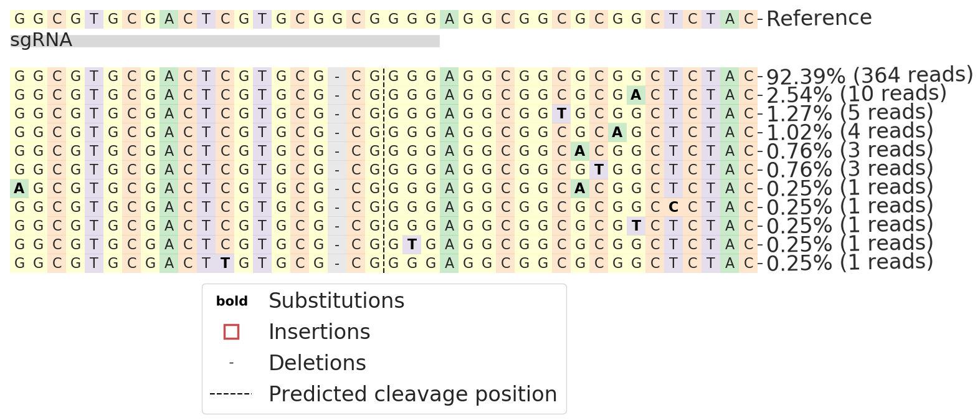
Task: Click the 2.54% (10 reads) label
Action: 856,95
